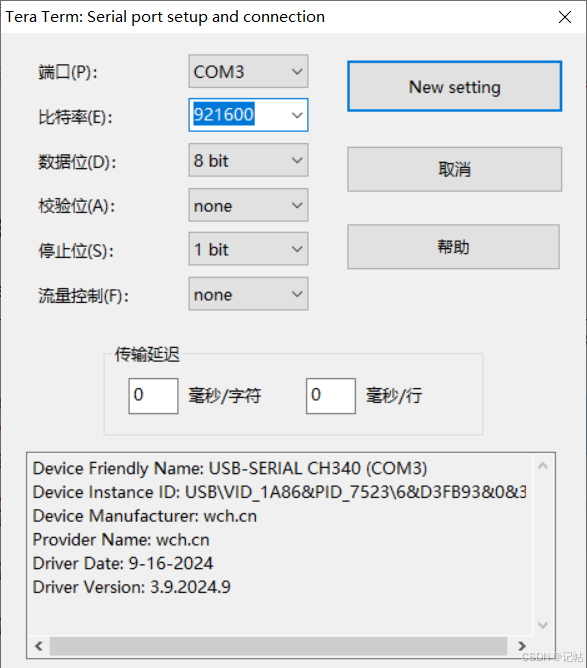Close the Serial port setup dialog

[565, 17]
